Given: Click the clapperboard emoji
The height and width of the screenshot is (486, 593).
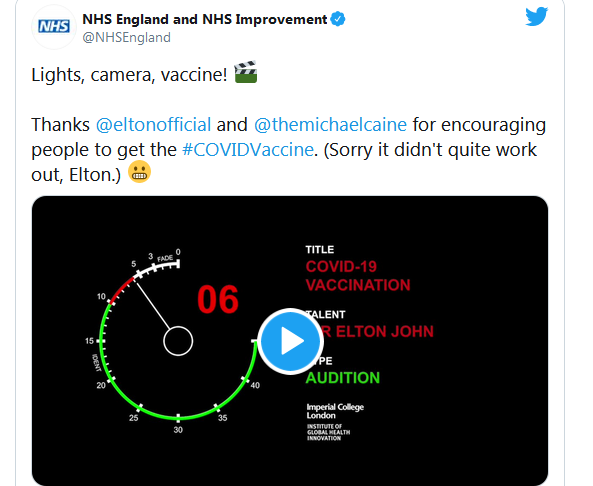Looking at the screenshot, I should click(246, 72).
